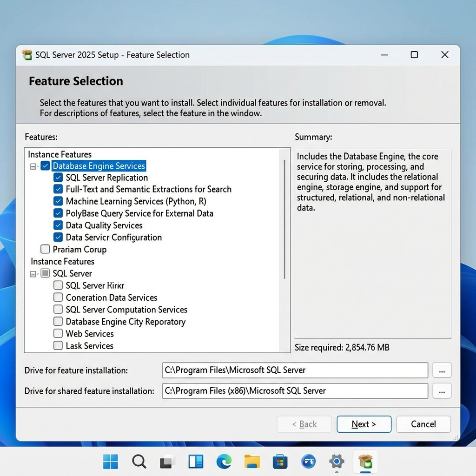The width and height of the screenshot is (476, 476).
Task: Collapse the Database Engine Services tree node
Action: [33, 166]
